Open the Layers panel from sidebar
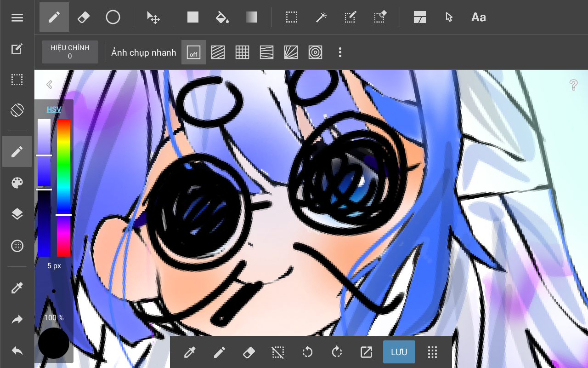This screenshot has width=588, height=368. click(17, 214)
